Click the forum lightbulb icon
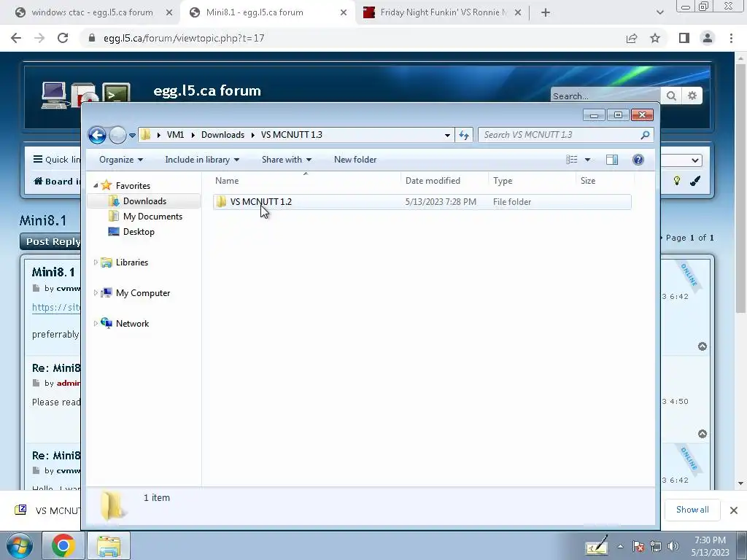 [x=676, y=181]
